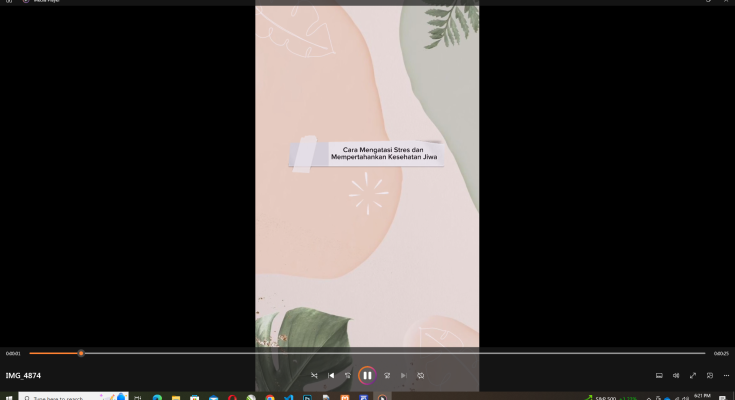The height and width of the screenshot is (400, 735).
Task: Skip to the previous track
Action: click(x=332, y=376)
